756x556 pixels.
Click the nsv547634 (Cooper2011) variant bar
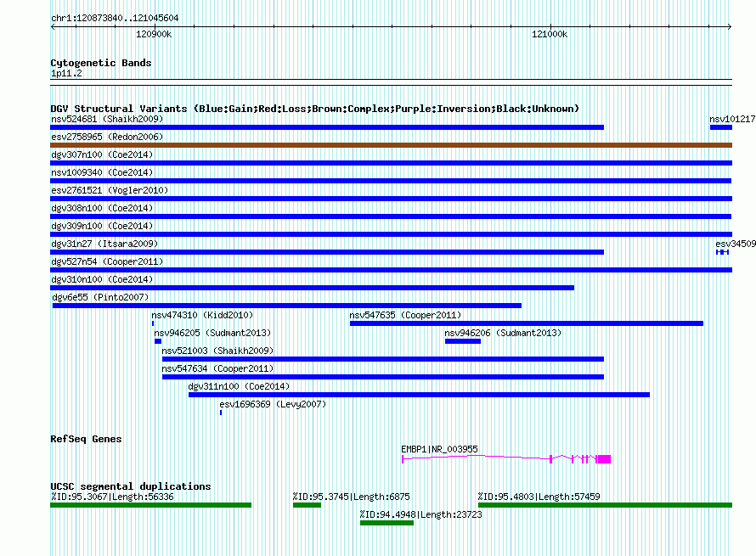tap(383, 377)
